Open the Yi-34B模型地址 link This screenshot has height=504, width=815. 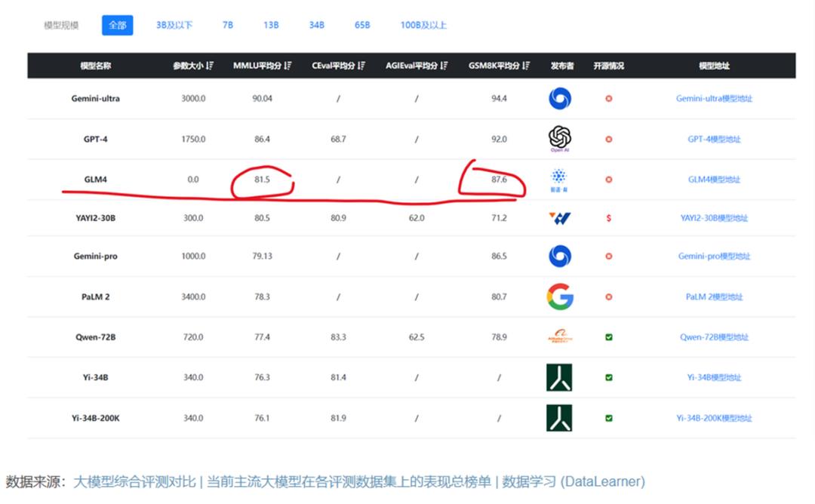[714, 377]
